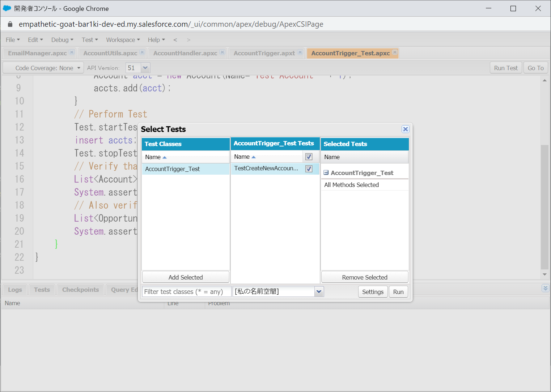Click the namespace combo text field

[x=274, y=291]
